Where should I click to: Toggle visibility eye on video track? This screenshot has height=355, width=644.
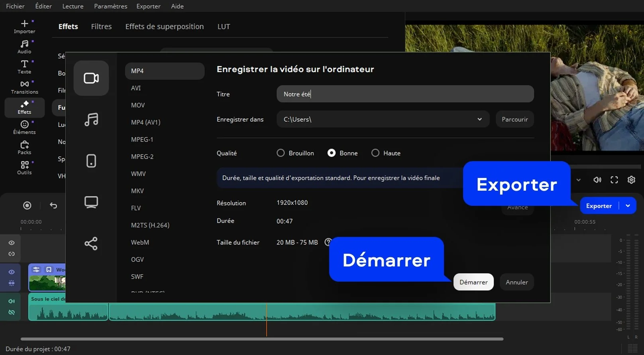tap(12, 272)
